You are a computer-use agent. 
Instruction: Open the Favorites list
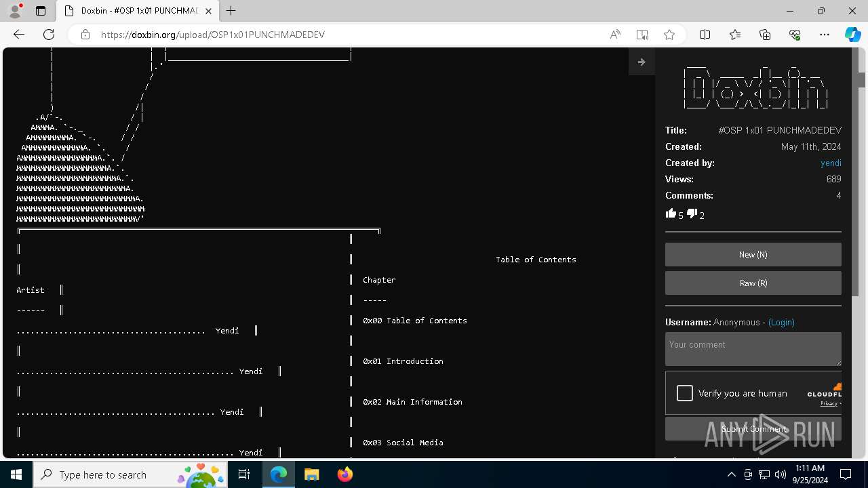point(735,35)
